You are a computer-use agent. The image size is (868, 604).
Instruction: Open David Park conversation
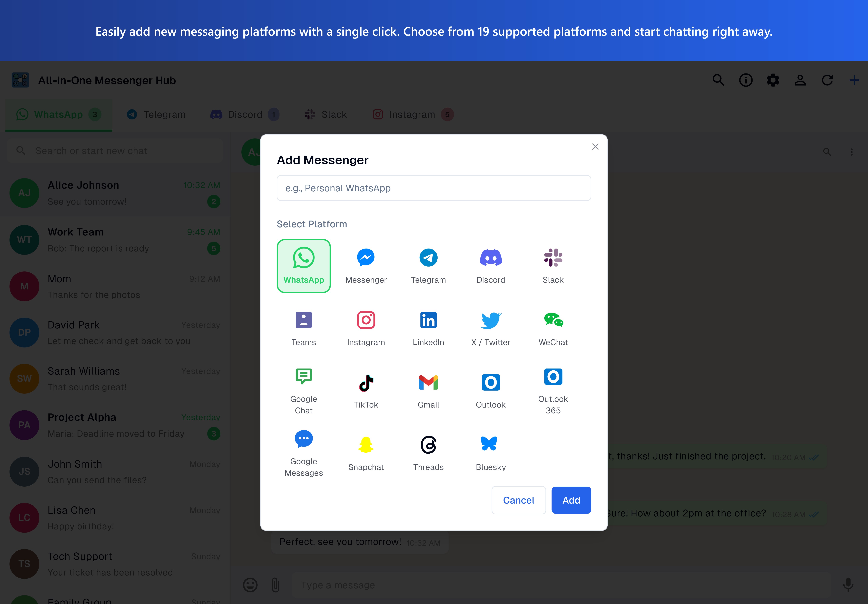tap(115, 333)
